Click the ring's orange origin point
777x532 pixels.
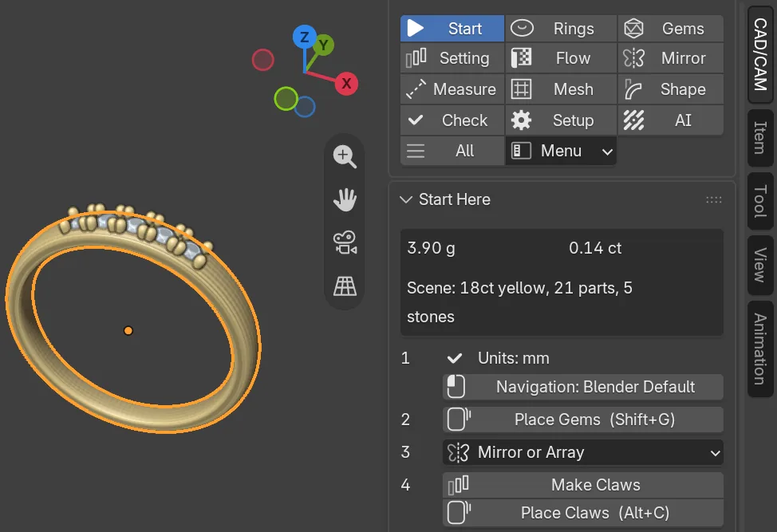click(128, 330)
